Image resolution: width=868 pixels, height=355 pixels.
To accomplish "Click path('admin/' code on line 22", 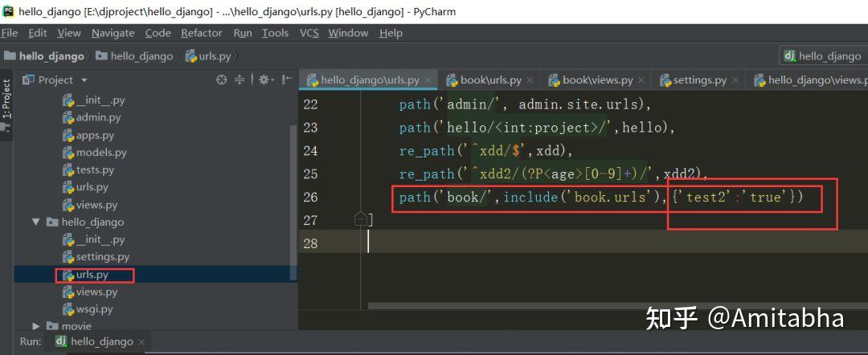I will 525,104.
